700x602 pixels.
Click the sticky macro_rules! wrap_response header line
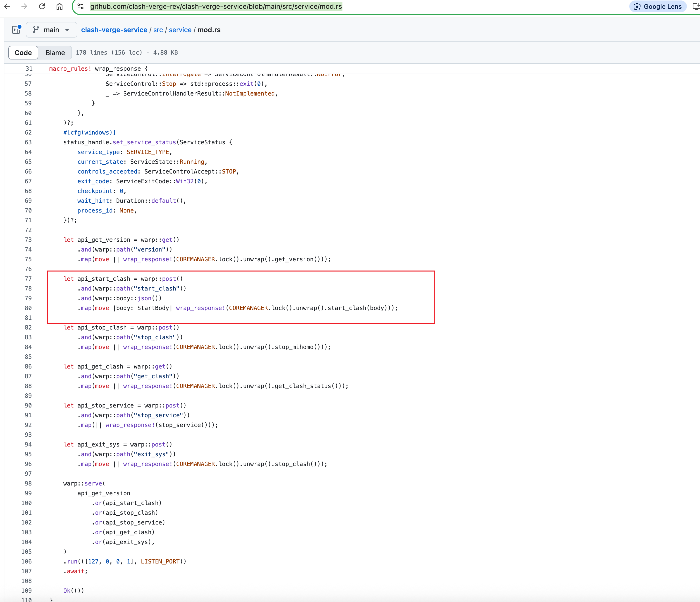click(x=98, y=68)
